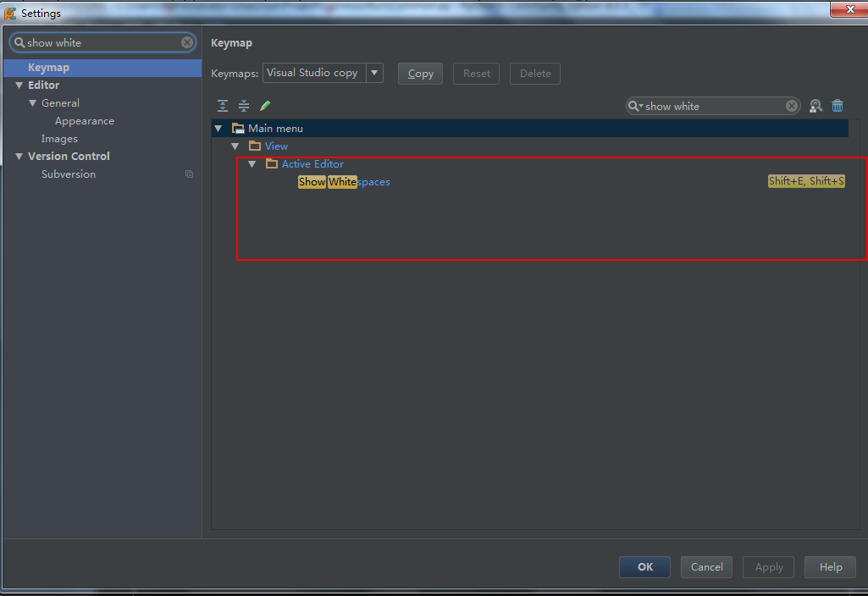Click the Settings window app icon
Screen dimensions: 868x596
click(10, 13)
